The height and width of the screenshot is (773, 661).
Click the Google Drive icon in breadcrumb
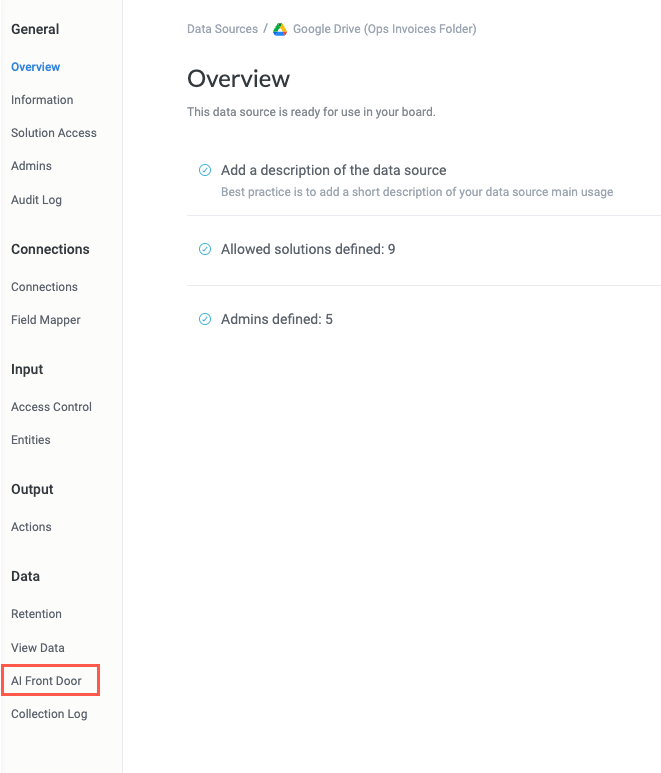point(281,29)
